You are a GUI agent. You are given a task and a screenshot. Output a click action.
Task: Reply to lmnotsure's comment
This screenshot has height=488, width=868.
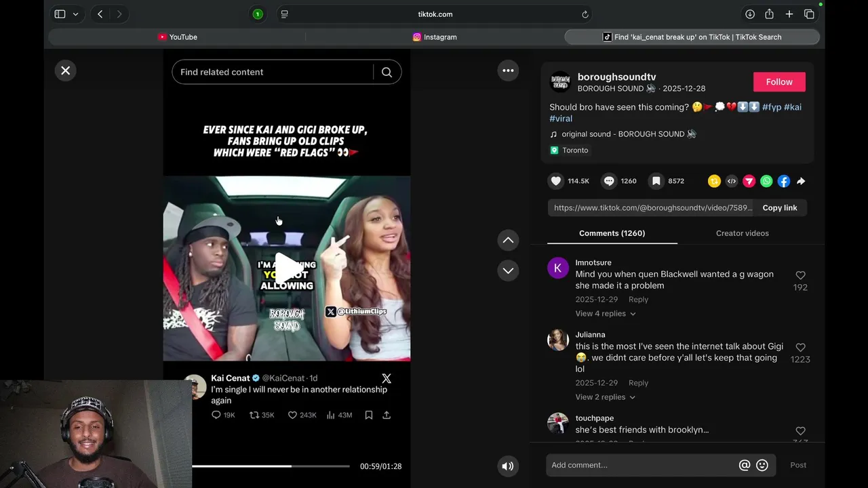638,300
